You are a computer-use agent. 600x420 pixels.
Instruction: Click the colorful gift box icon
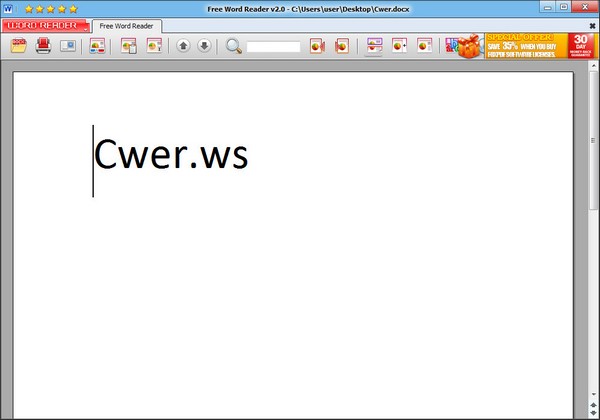coord(462,46)
